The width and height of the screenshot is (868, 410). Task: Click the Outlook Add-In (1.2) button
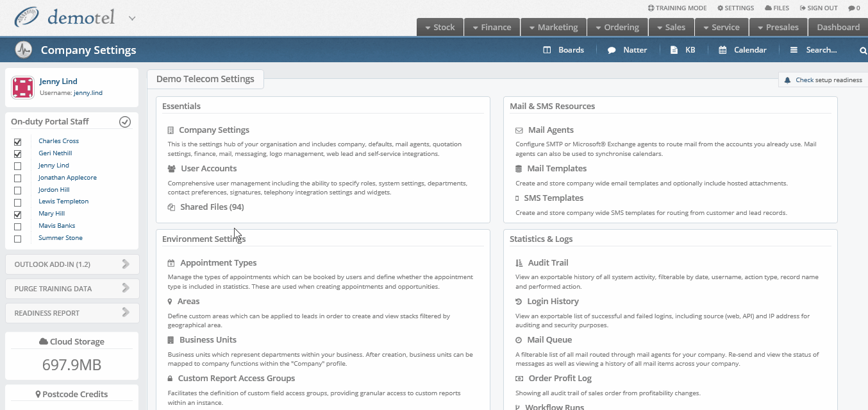[x=72, y=264]
